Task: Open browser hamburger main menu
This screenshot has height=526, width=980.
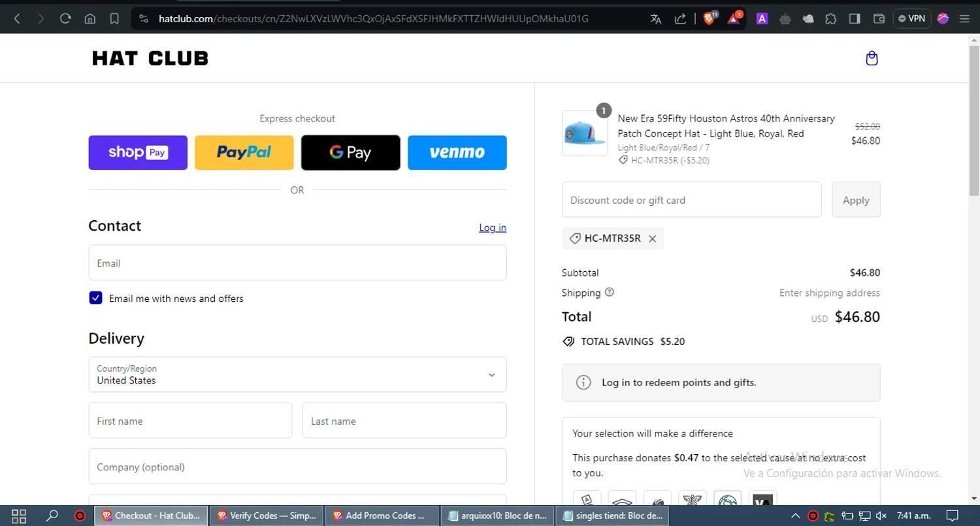Action: pyautogui.click(x=964, y=18)
